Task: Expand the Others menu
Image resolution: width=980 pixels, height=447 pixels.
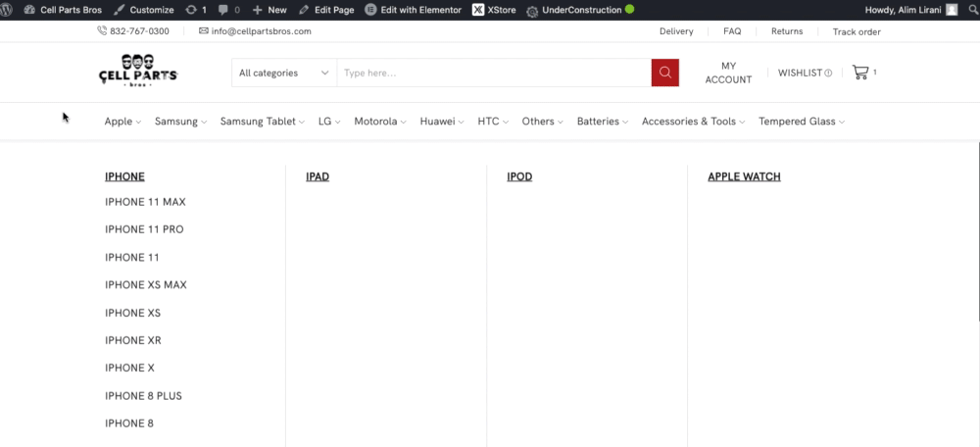Action: pyautogui.click(x=543, y=122)
